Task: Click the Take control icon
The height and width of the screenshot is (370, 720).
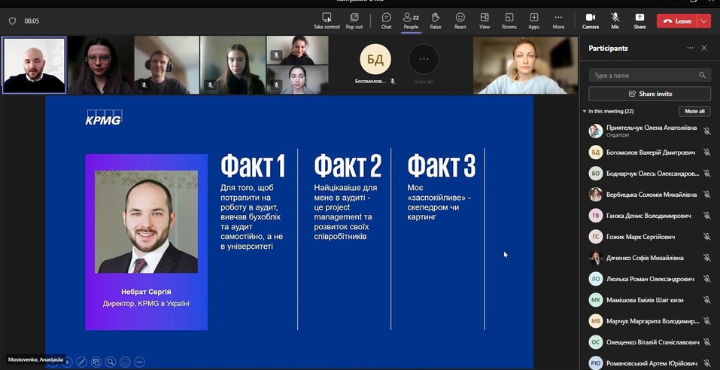Action: pyautogui.click(x=326, y=21)
